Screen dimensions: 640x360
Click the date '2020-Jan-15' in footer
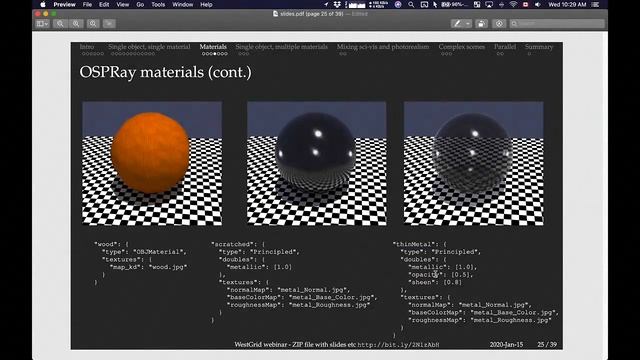(x=506, y=344)
